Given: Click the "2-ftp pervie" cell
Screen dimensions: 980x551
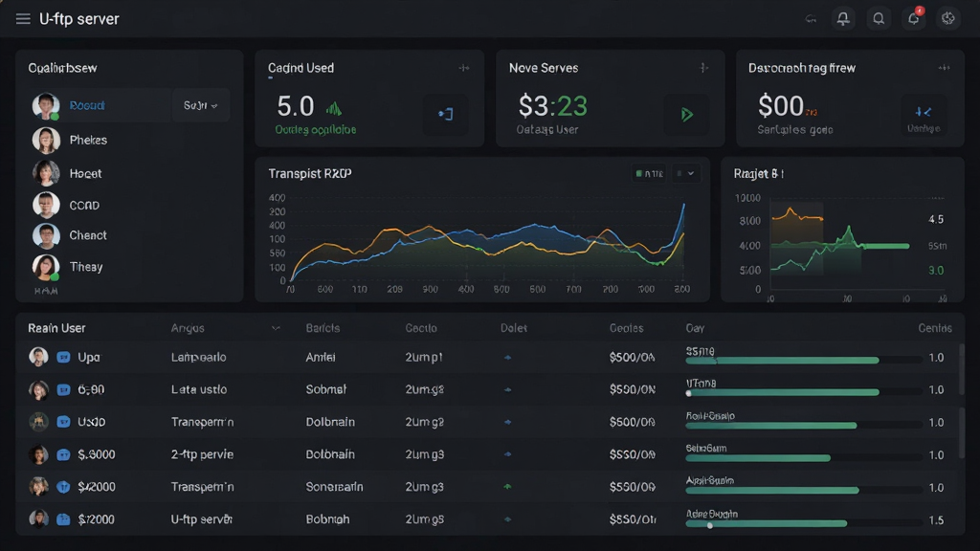Looking at the screenshot, I should pos(202,454).
